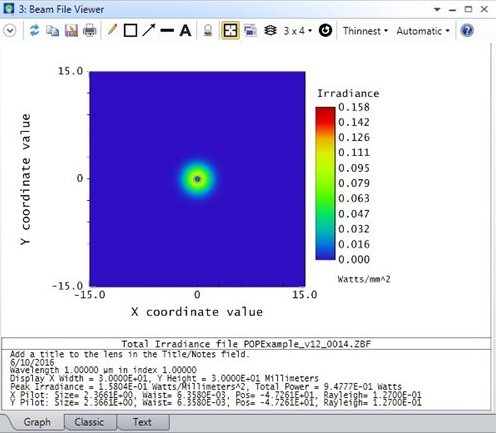496x433 pixels.
Task: Click the reset zoom circular arrow icon
Action: [325, 31]
